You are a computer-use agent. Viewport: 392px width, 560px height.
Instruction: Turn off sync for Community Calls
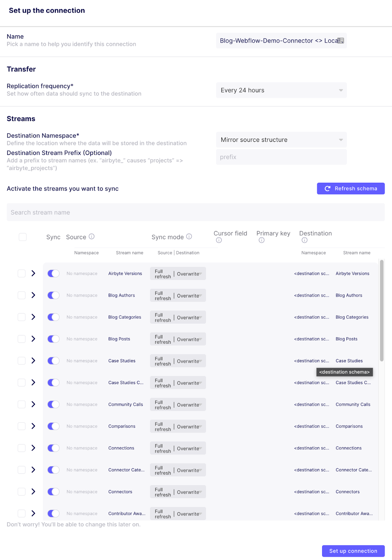pyautogui.click(x=53, y=404)
